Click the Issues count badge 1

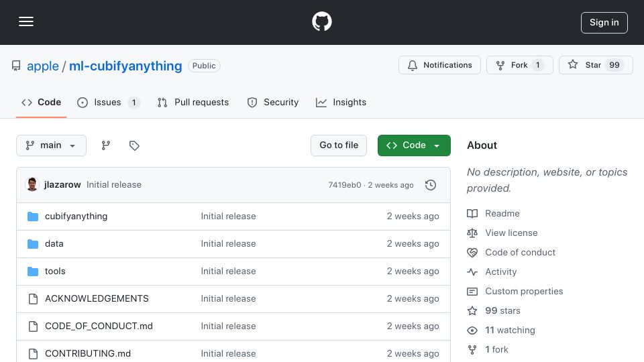click(134, 102)
